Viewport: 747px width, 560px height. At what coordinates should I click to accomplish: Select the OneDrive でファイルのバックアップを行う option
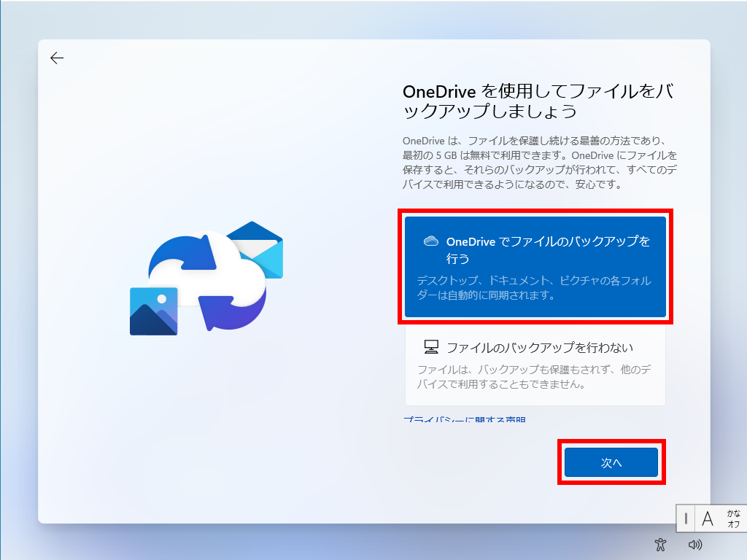(x=535, y=267)
